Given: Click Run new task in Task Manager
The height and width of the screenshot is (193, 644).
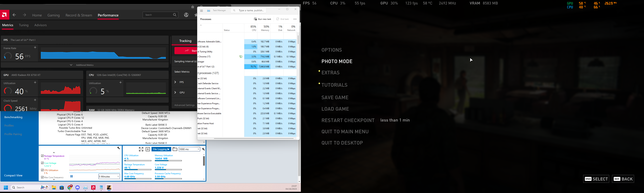Looking at the screenshot, I should [x=263, y=19].
